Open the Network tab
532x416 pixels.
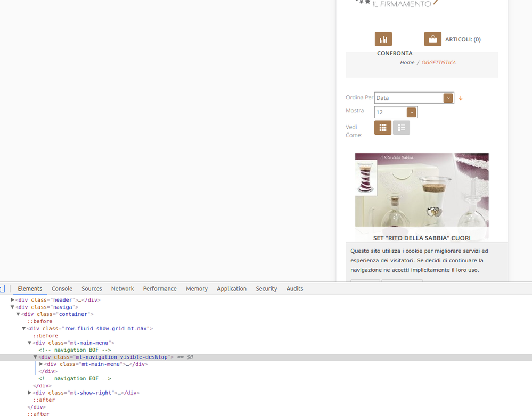(122, 289)
